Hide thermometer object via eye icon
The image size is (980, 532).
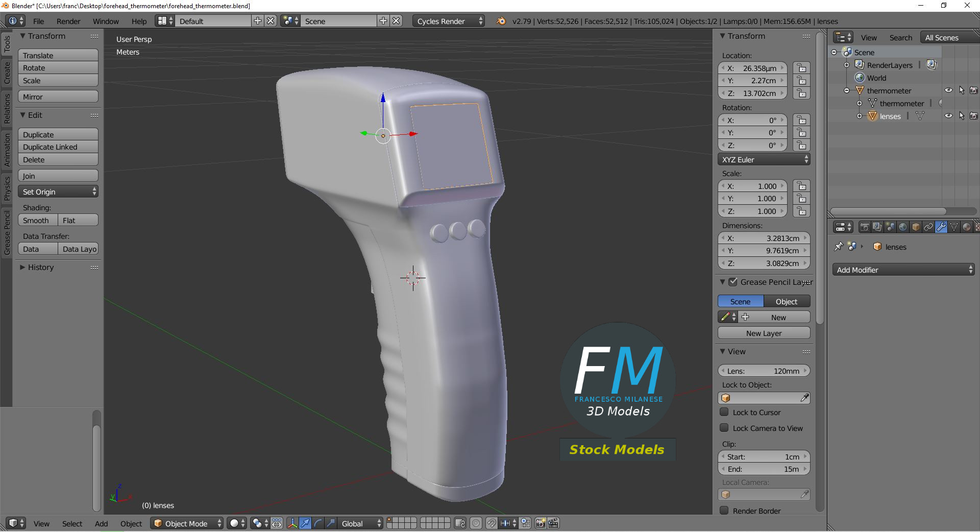948,90
